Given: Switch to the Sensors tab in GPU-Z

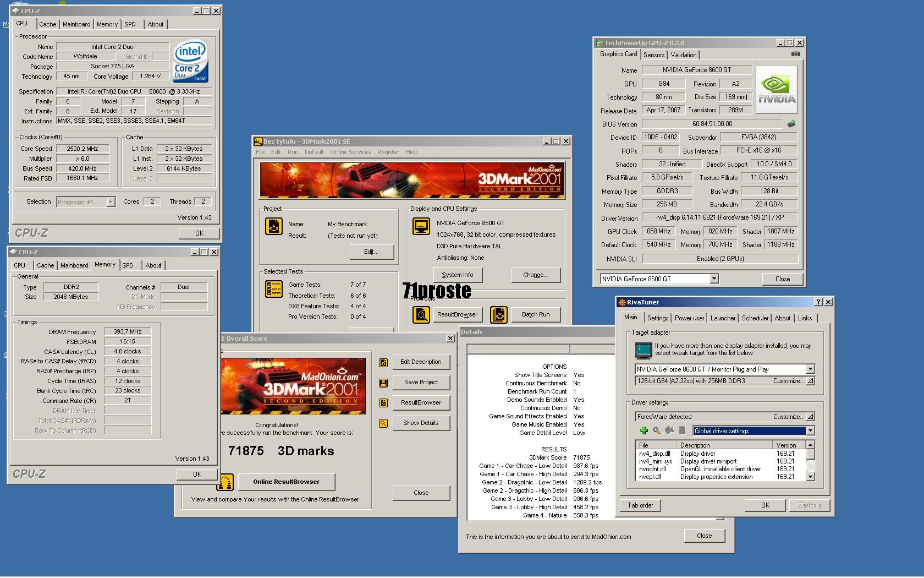Looking at the screenshot, I should coord(654,55).
